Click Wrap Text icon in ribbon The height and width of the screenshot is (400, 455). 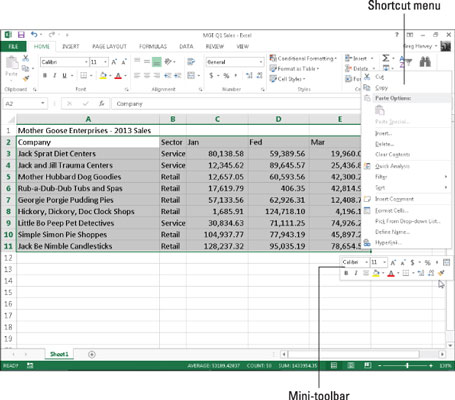click(191, 61)
